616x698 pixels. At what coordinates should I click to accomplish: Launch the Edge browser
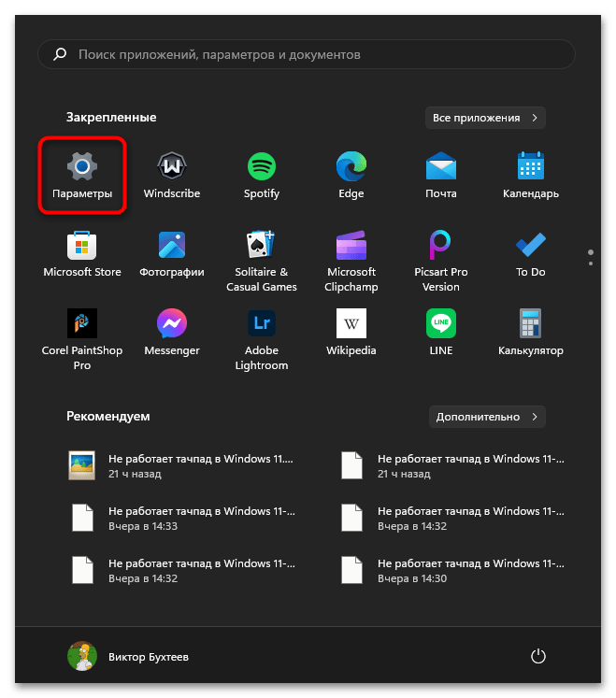pos(351,175)
